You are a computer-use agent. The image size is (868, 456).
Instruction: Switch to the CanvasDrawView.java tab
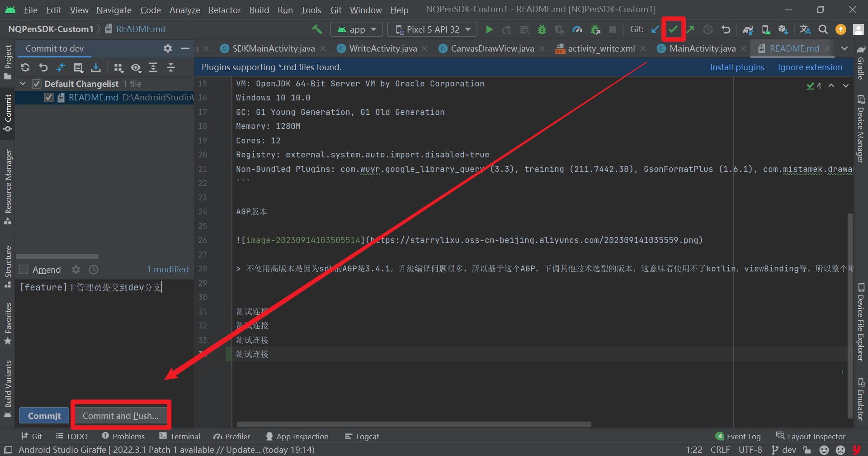(x=492, y=48)
